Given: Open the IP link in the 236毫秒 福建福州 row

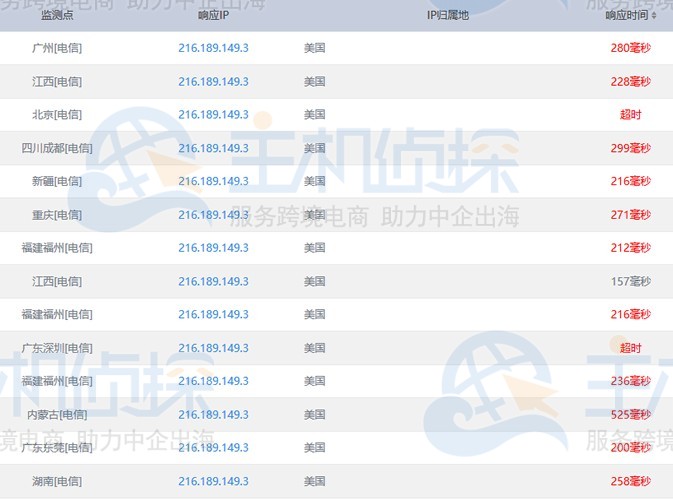Looking at the screenshot, I should (213, 381).
